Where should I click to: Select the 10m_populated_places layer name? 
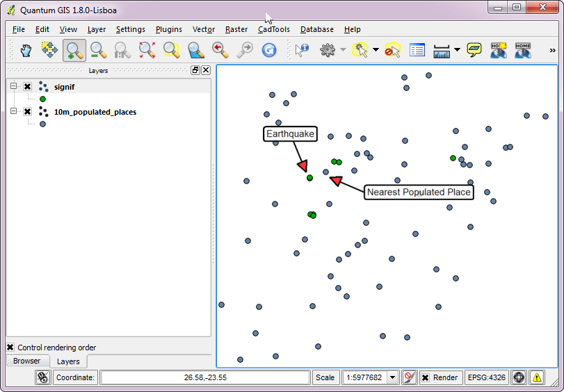pyautogui.click(x=95, y=112)
